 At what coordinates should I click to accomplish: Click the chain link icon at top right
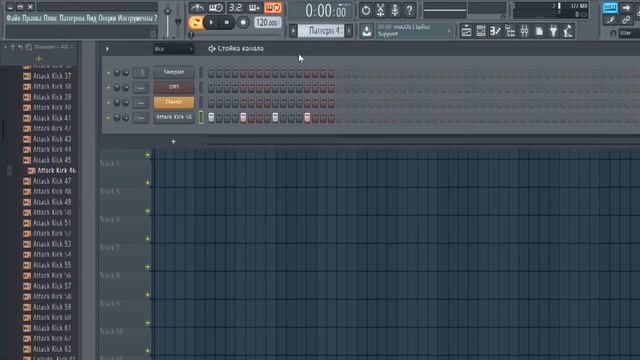tap(627, 20)
